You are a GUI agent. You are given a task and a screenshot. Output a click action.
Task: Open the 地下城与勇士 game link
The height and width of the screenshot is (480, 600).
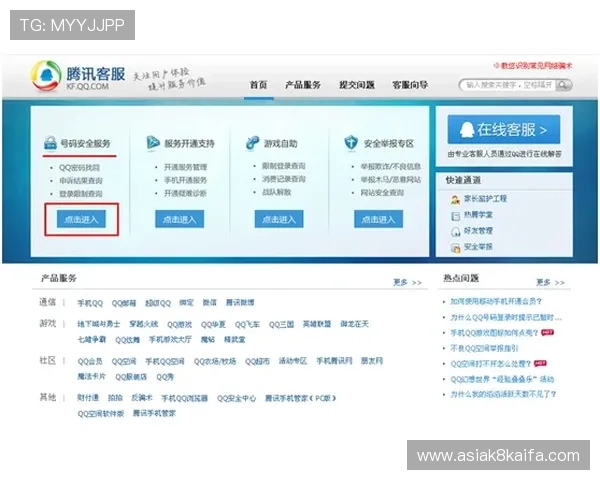pyautogui.click(x=99, y=324)
